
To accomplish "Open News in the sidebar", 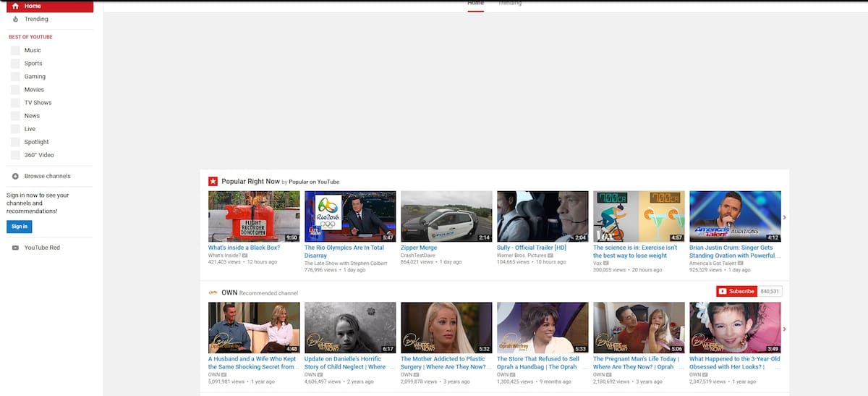I will tap(32, 116).
